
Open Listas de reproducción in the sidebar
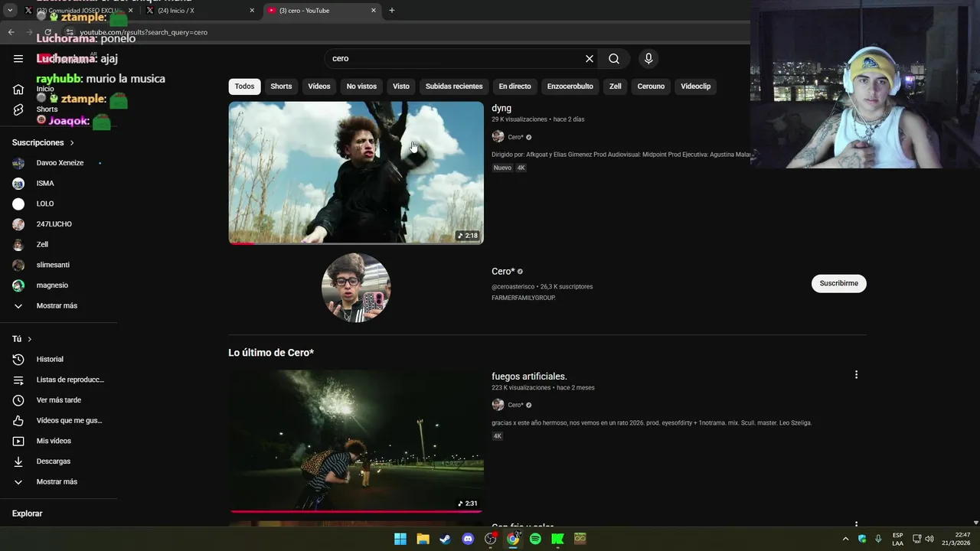tap(59, 380)
